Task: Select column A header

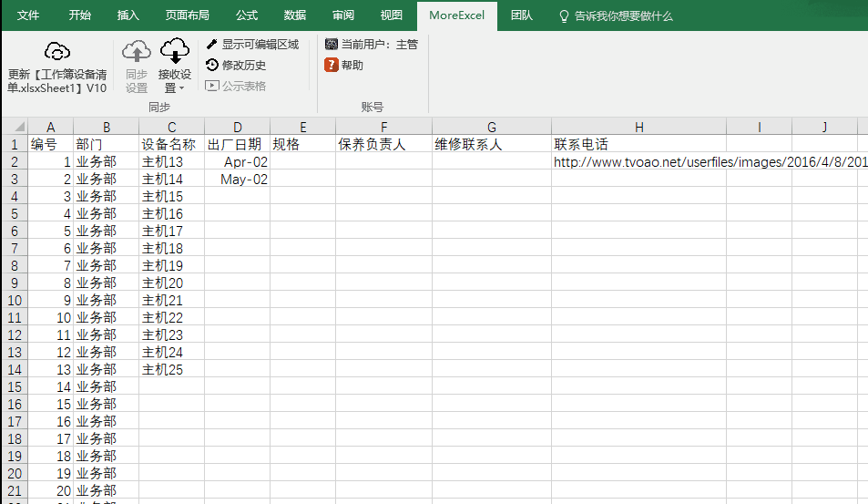Action: pyautogui.click(x=50, y=127)
